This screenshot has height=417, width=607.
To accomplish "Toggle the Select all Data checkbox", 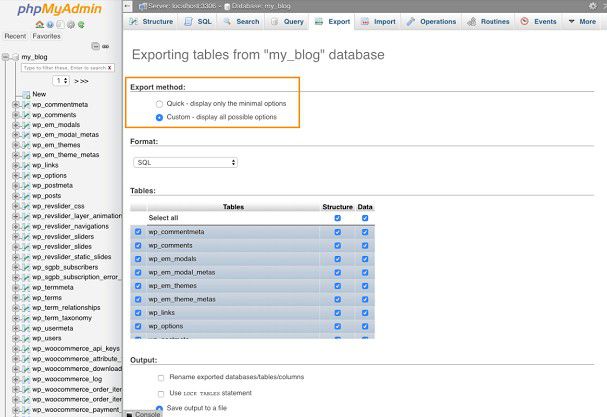I will (x=365, y=218).
